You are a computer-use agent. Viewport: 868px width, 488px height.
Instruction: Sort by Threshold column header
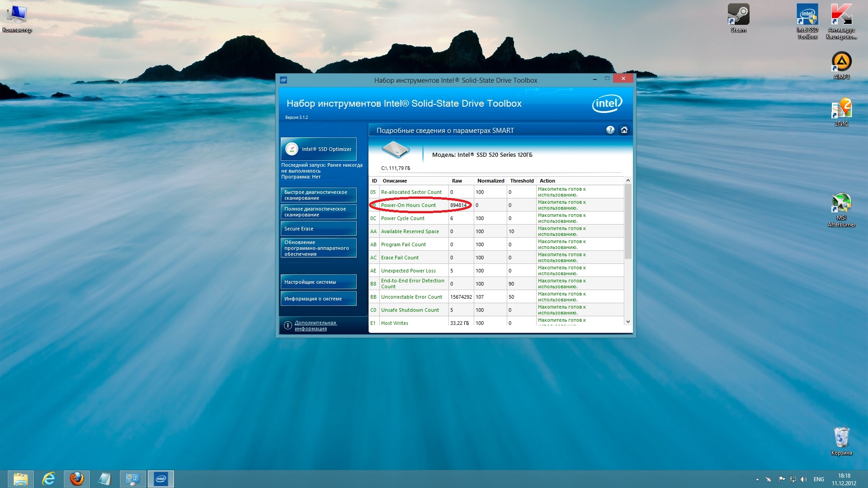pyautogui.click(x=522, y=181)
